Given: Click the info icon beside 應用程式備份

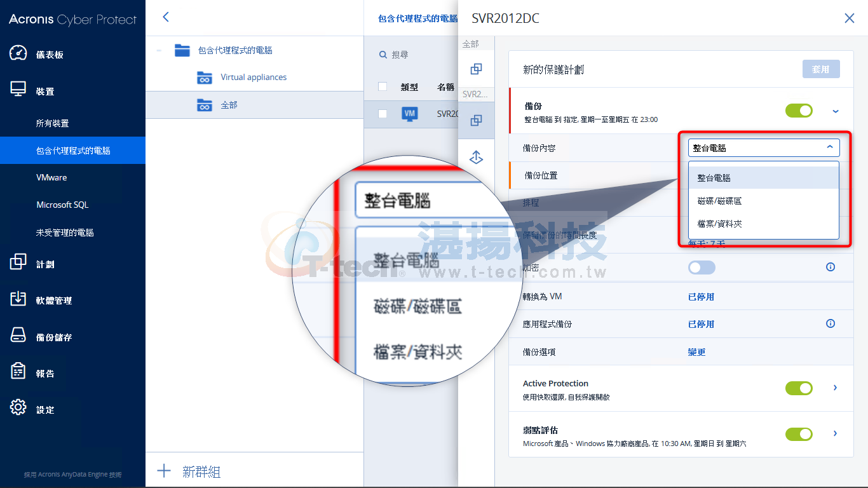Looking at the screenshot, I should tap(831, 323).
